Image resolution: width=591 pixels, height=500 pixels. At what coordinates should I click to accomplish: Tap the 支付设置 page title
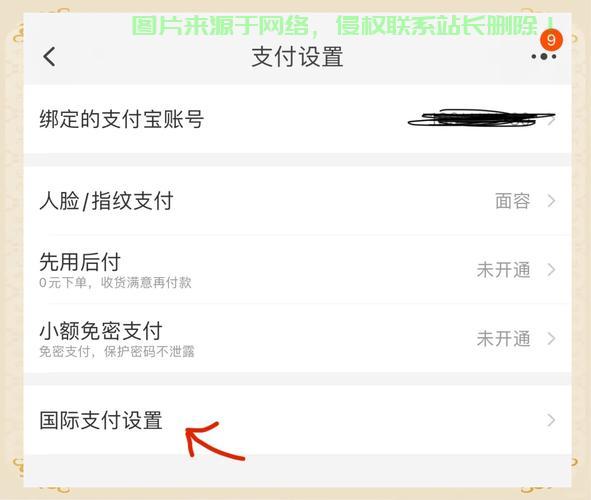(x=297, y=57)
